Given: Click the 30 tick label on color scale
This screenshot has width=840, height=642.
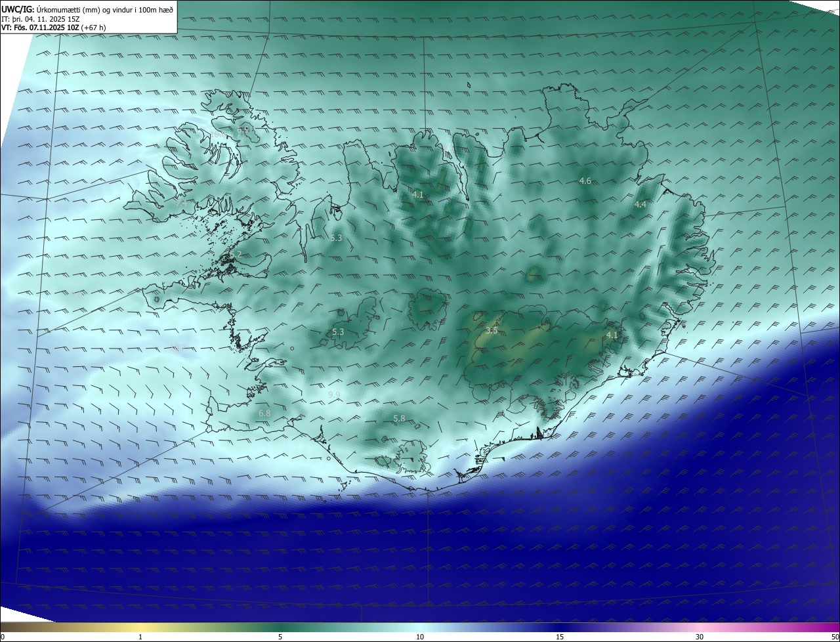Looking at the screenshot, I should (x=700, y=637).
